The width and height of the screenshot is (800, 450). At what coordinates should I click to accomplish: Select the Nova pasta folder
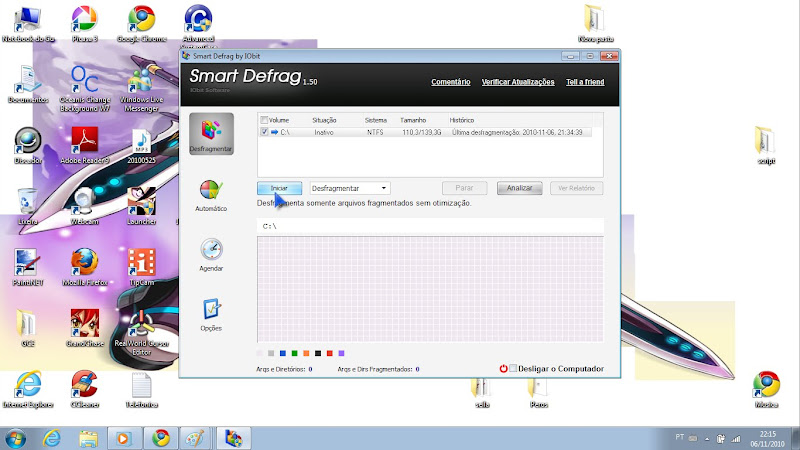(595, 23)
